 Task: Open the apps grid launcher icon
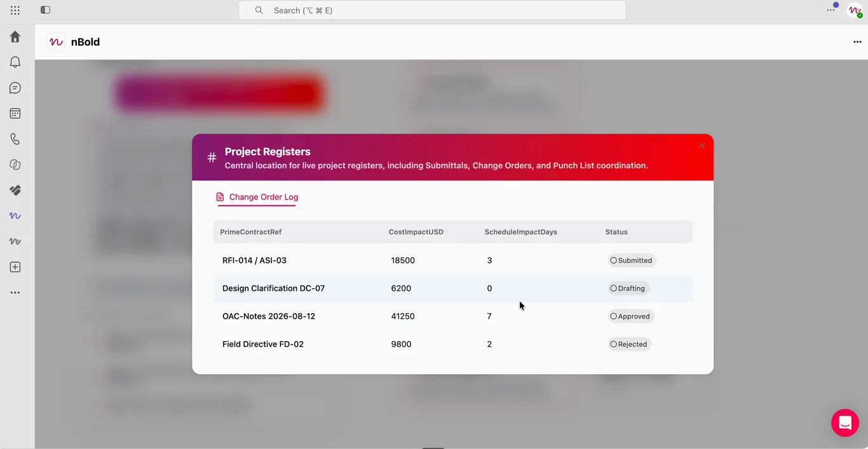15,10
